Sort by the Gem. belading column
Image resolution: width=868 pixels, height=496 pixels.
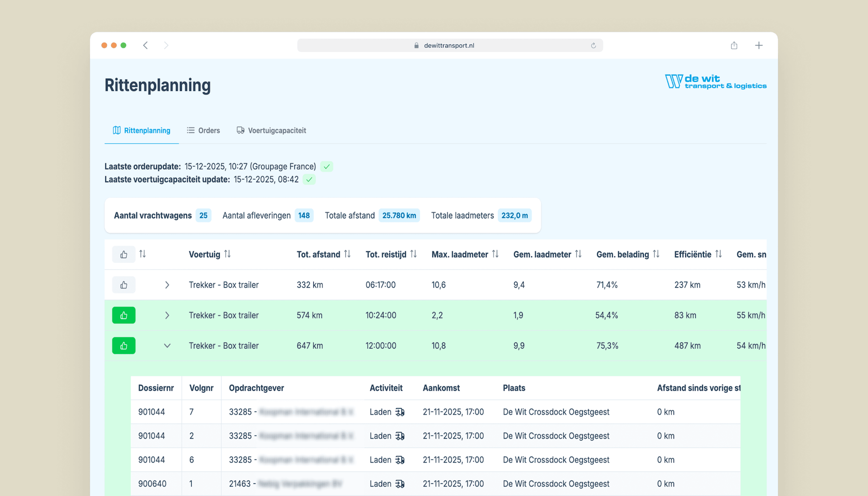pos(656,254)
